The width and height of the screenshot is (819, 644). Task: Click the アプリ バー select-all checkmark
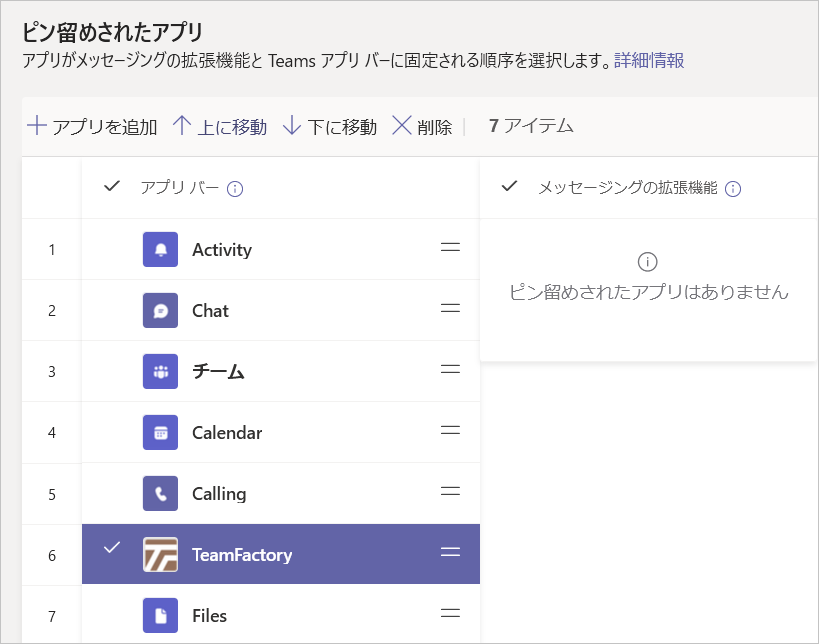[x=113, y=186]
